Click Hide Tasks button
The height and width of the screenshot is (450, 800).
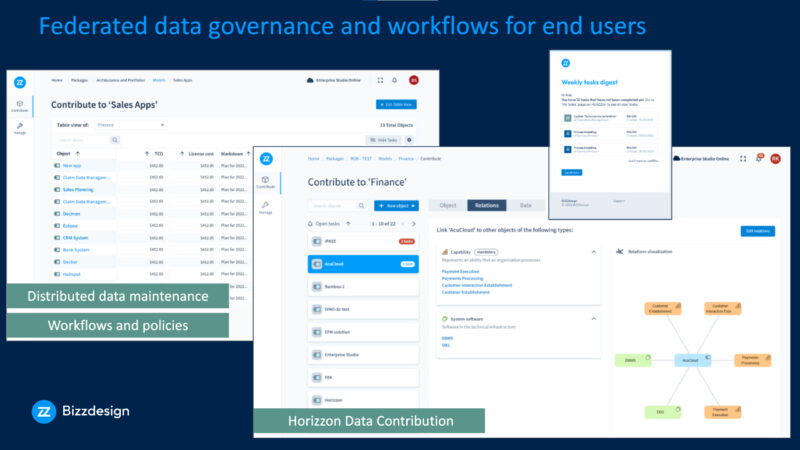(x=384, y=140)
